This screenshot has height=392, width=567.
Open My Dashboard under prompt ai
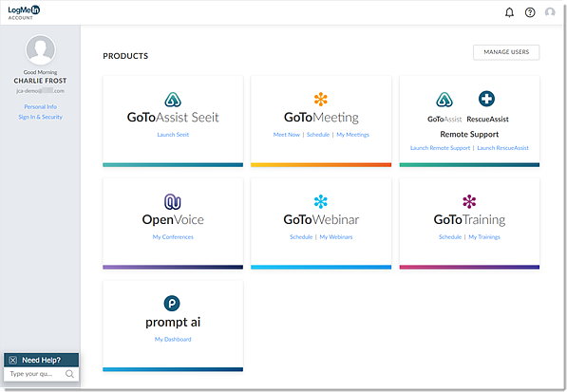pyautogui.click(x=173, y=339)
